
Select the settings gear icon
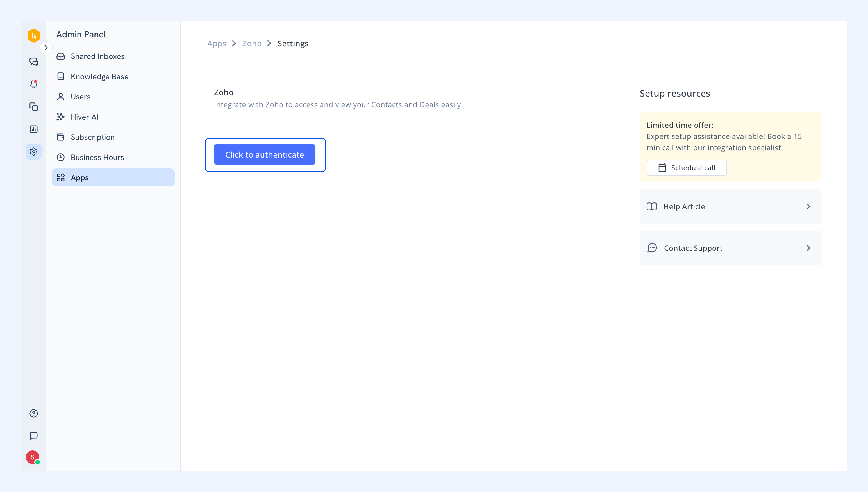pyautogui.click(x=33, y=151)
